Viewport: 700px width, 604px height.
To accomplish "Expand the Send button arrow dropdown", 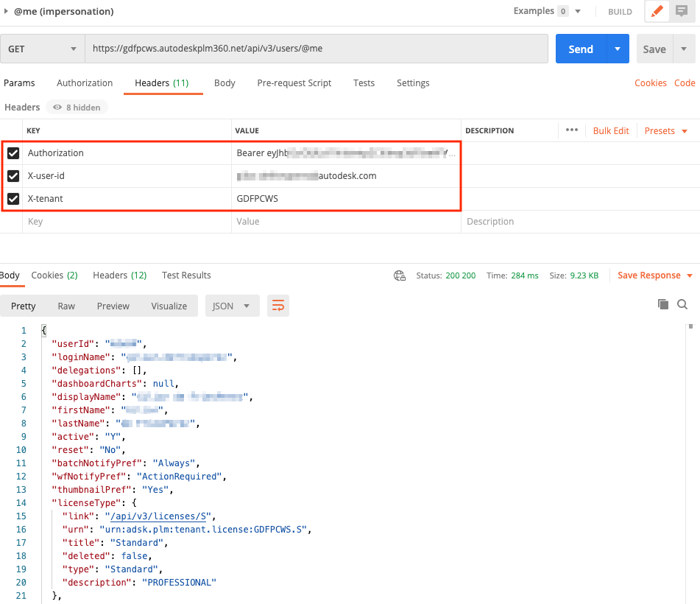I will [617, 49].
